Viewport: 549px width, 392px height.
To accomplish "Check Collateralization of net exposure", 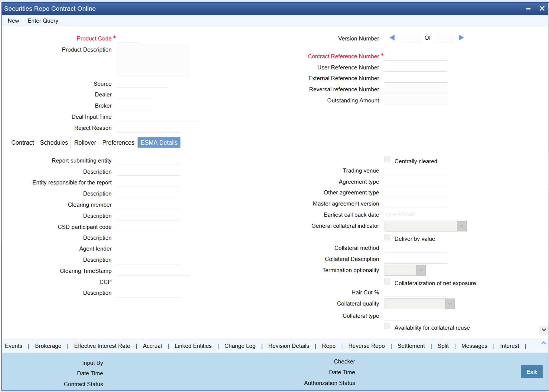I will click(387, 282).
